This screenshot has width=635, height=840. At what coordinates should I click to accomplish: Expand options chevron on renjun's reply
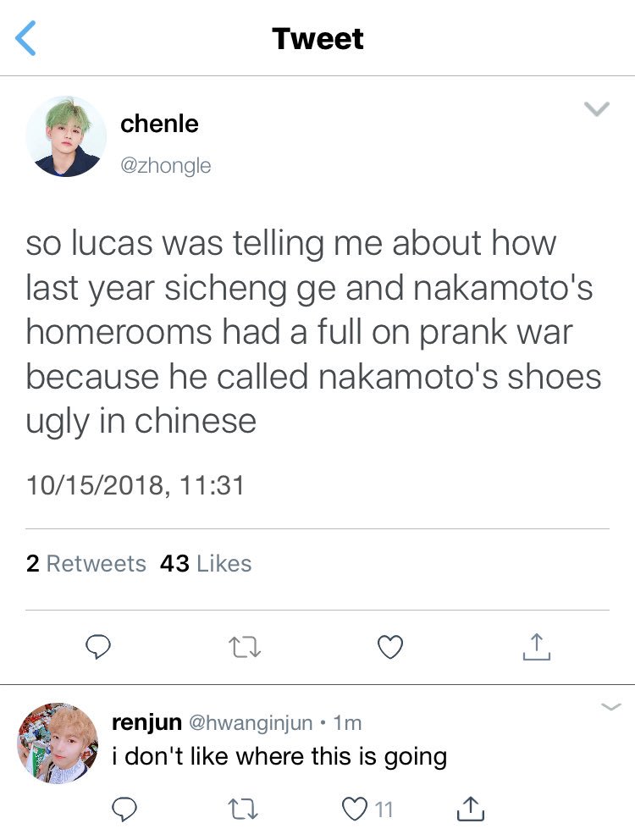pyautogui.click(x=611, y=706)
